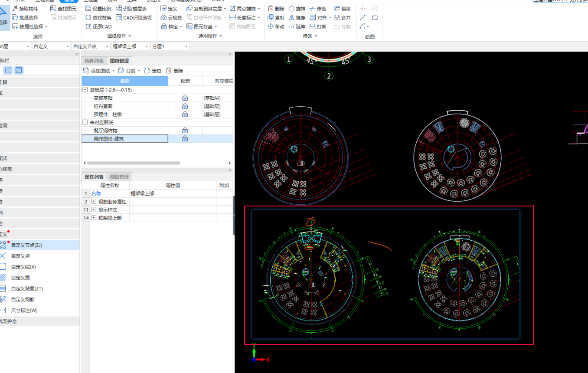Click 删除 delete in modify group
588x373 pixels.
[276, 9]
